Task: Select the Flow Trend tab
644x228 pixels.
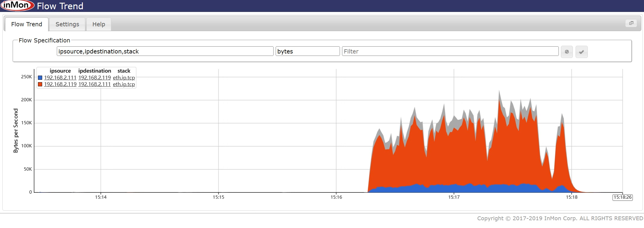Action: click(27, 24)
